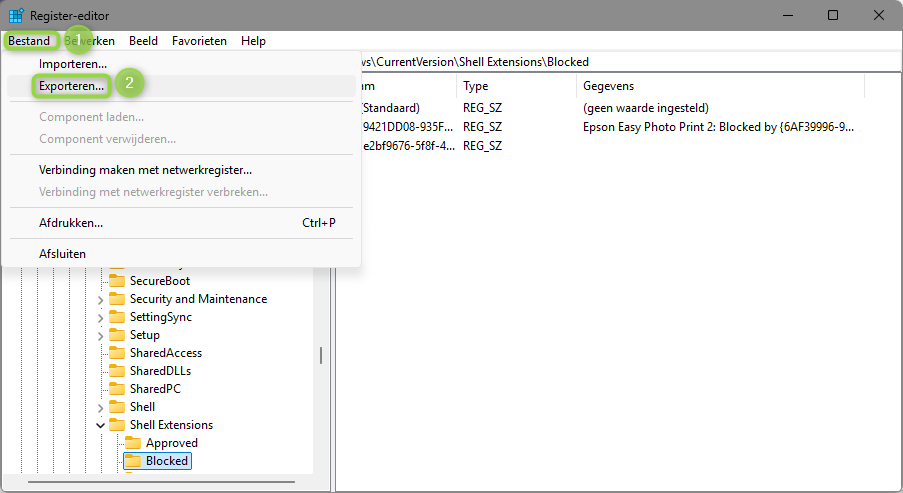This screenshot has width=903, height=493.
Task: Click the SharedAccess folder icon
Action: (117, 353)
